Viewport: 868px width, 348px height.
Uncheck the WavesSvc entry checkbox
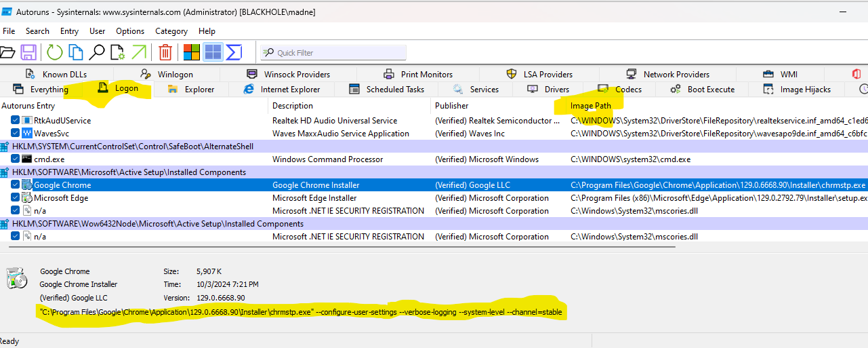pos(15,134)
